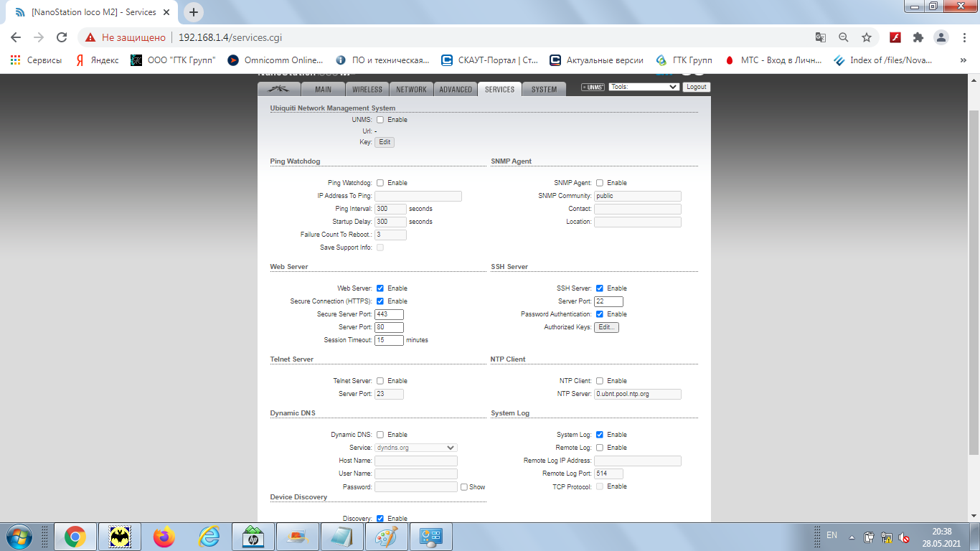Open the Omnicomm Online bookmark
Screen dimensions: 980x551
pyautogui.click(x=275, y=60)
